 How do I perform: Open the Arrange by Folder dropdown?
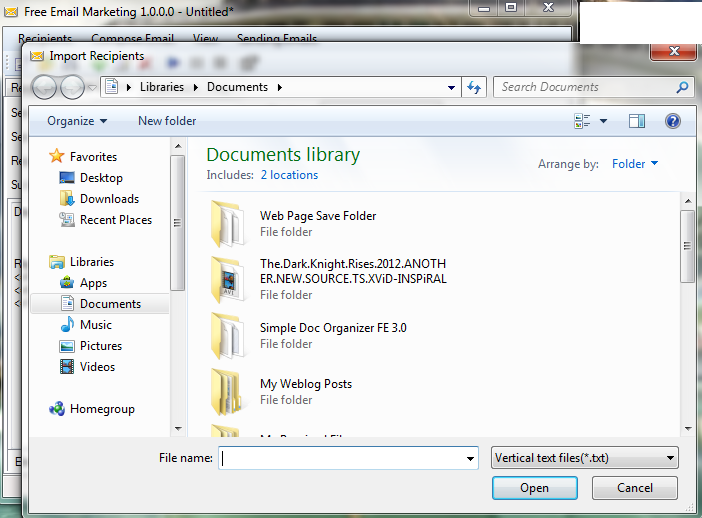pyautogui.click(x=635, y=164)
